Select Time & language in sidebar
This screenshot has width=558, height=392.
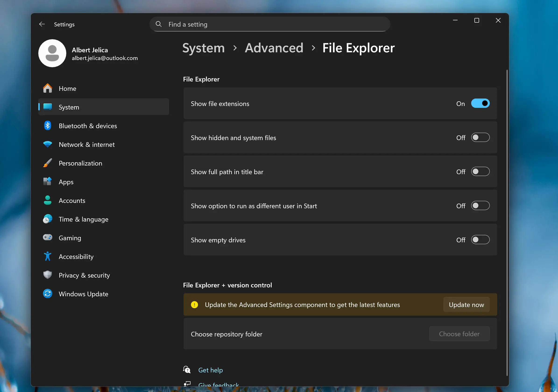83,219
